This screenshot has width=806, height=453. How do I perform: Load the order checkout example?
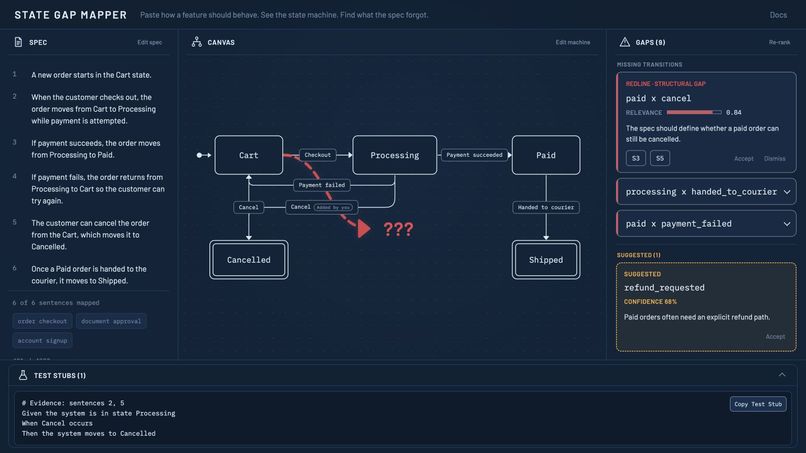[x=42, y=321]
